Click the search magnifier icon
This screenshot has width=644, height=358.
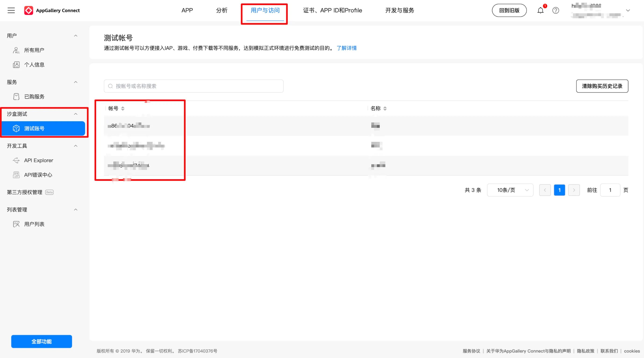pyautogui.click(x=110, y=86)
